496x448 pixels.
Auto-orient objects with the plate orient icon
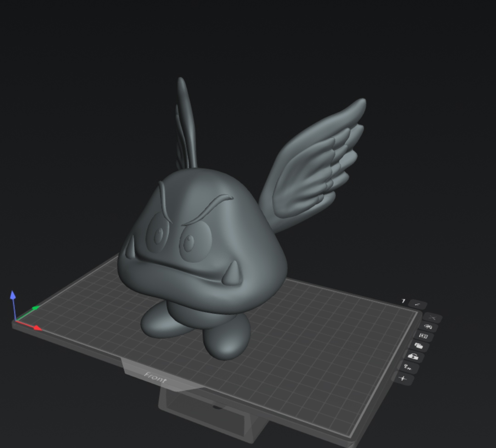[428, 327]
